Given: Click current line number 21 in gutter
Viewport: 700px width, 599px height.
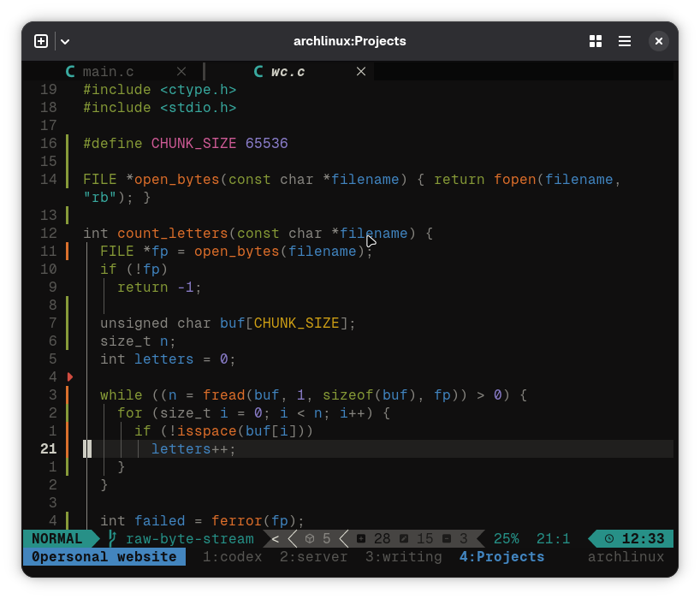Looking at the screenshot, I should (x=49, y=449).
